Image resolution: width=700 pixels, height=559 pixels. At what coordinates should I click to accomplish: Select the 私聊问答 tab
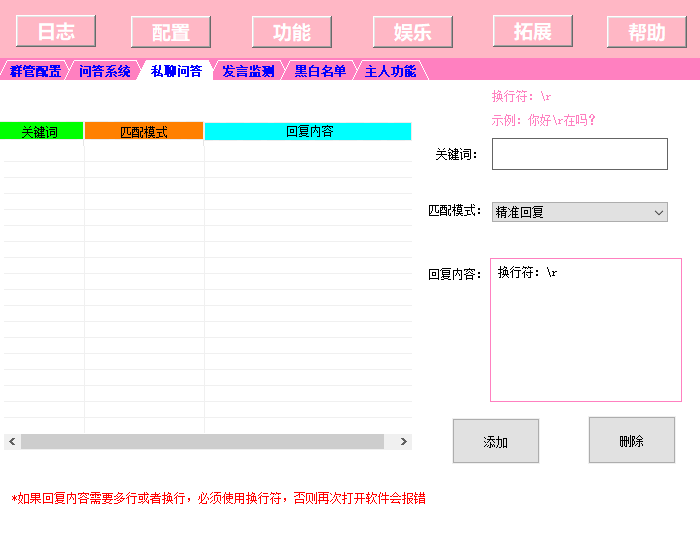point(176,71)
